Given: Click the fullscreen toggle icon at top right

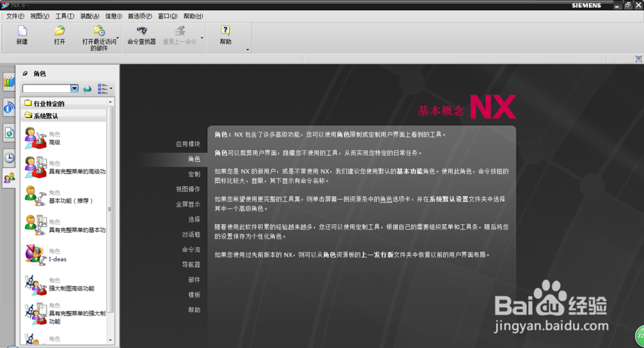Looking at the screenshot, I should (x=638, y=59).
